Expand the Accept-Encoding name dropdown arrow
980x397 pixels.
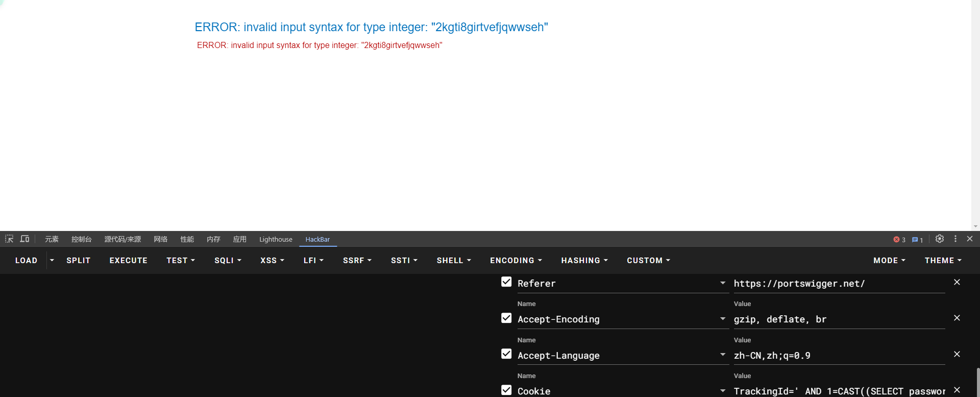click(x=723, y=319)
